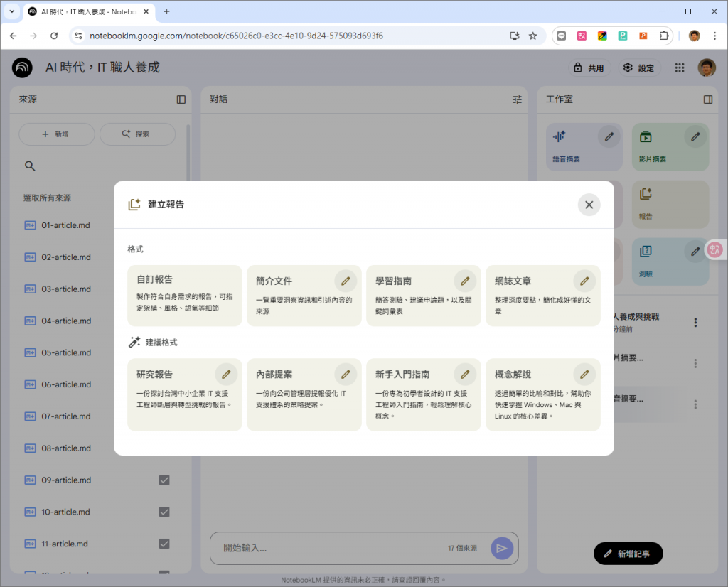The width and height of the screenshot is (728, 587).
Task: Pick the 概念解說 suggested format
Action: (542, 394)
